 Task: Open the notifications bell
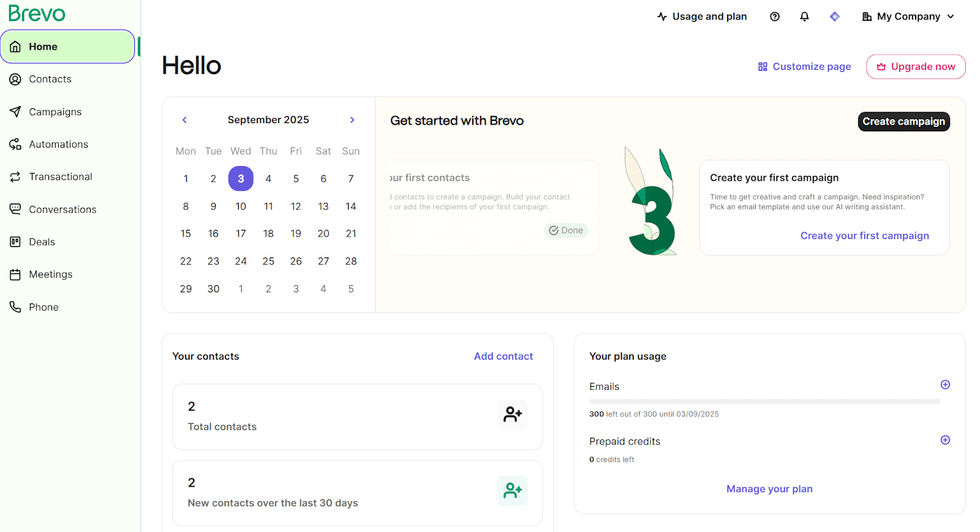tap(804, 17)
